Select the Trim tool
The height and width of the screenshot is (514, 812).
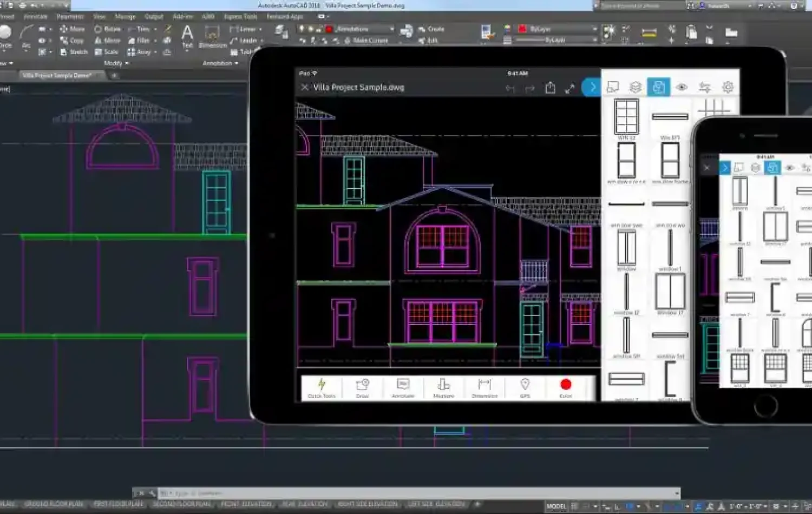(139, 29)
